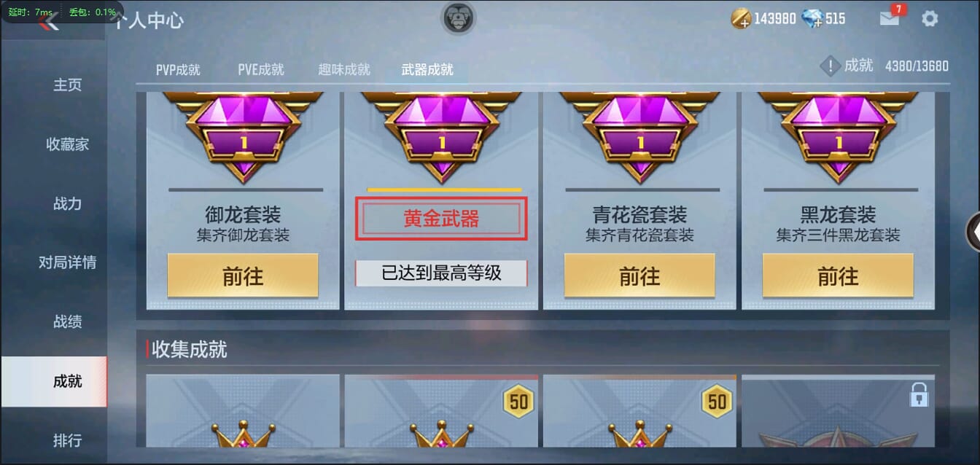Viewport: 980px width, 465px height.
Task: Tap the monkey avatar emblem icon
Action: pos(459,17)
